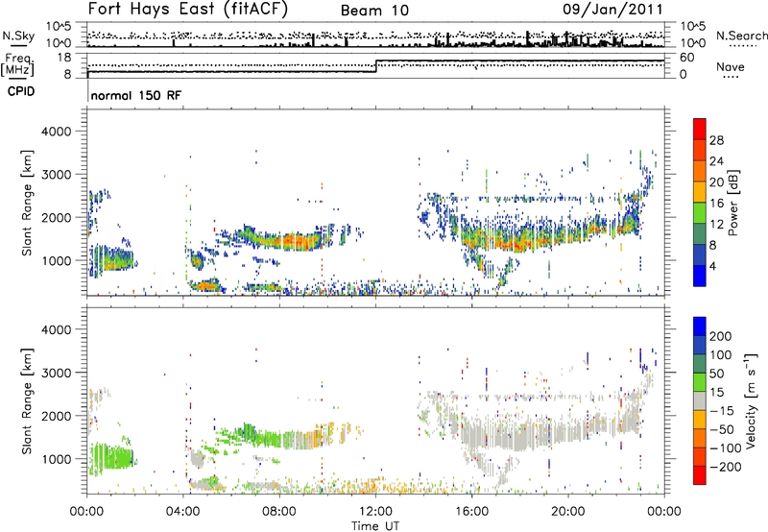Click the "24" label on Power color bar
The height and width of the screenshot is (532, 768).
(716, 161)
